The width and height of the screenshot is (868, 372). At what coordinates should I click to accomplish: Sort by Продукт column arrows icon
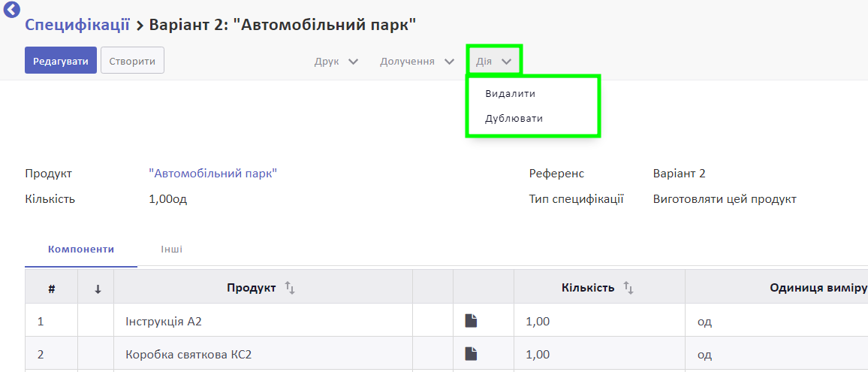[290, 287]
